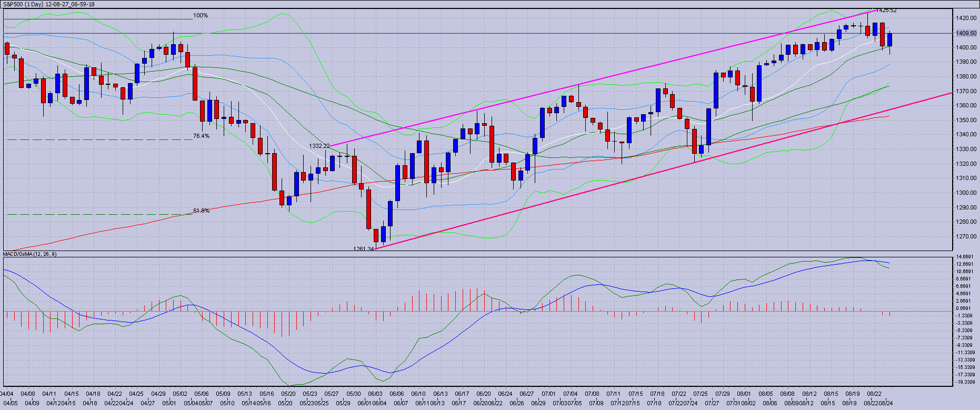Click the 04/04 date on time axis
The height and width of the screenshot is (410, 980).
(6, 394)
